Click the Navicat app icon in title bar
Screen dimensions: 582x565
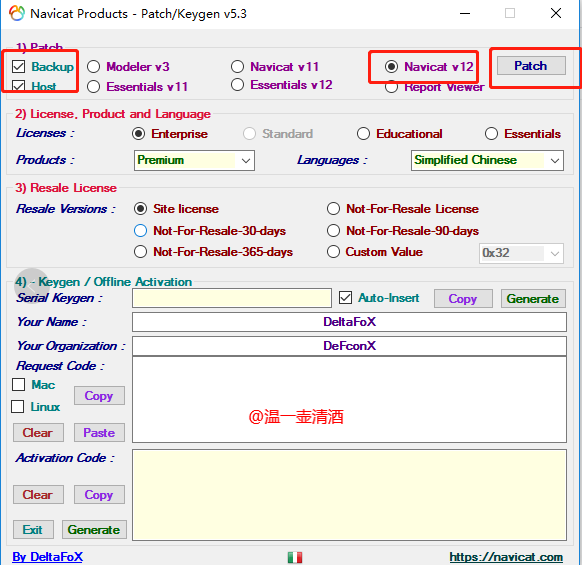[x=17, y=13]
